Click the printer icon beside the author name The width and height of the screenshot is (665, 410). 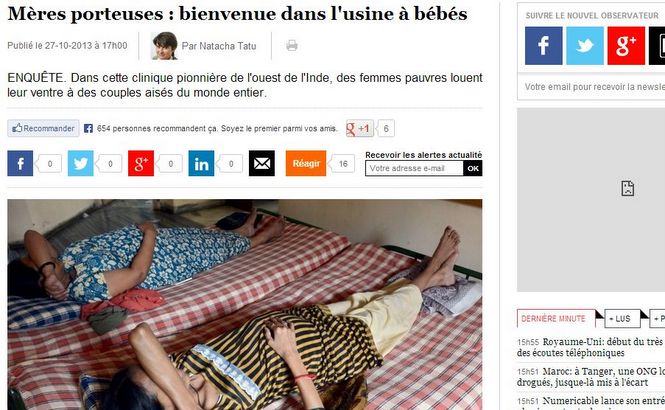pos(292,45)
